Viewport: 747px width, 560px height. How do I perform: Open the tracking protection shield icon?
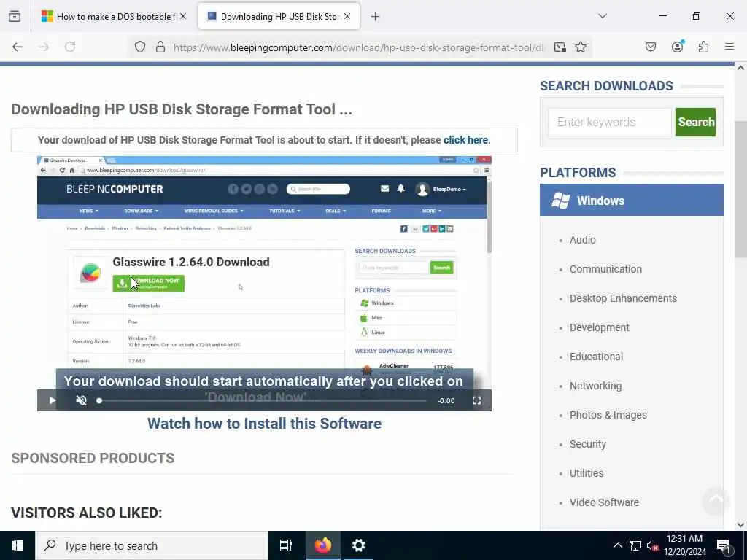[139, 47]
